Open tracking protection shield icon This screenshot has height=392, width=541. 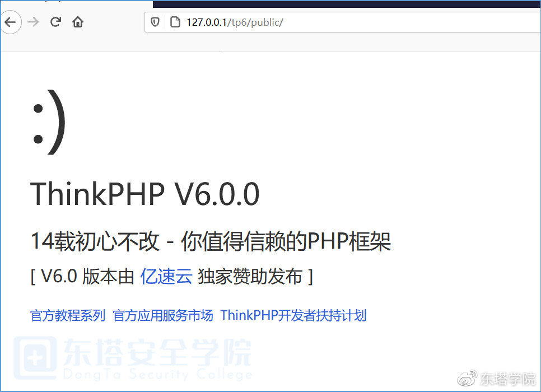[155, 22]
